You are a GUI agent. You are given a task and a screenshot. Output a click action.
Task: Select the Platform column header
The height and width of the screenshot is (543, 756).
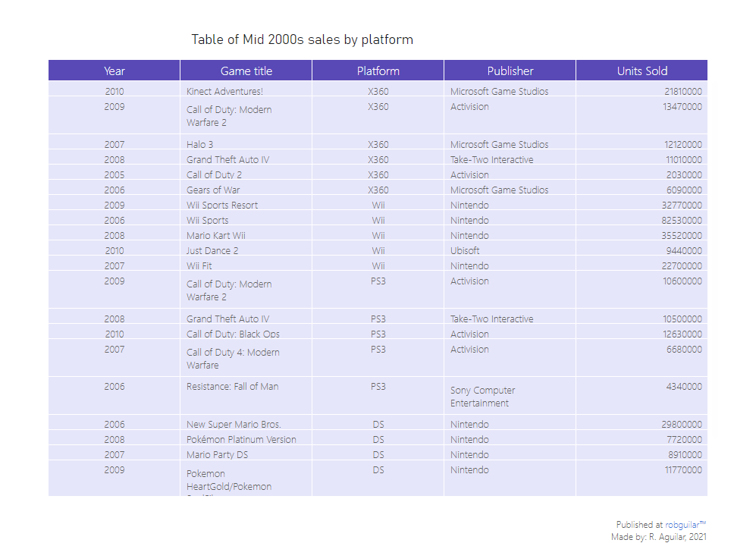pos(378,71)
